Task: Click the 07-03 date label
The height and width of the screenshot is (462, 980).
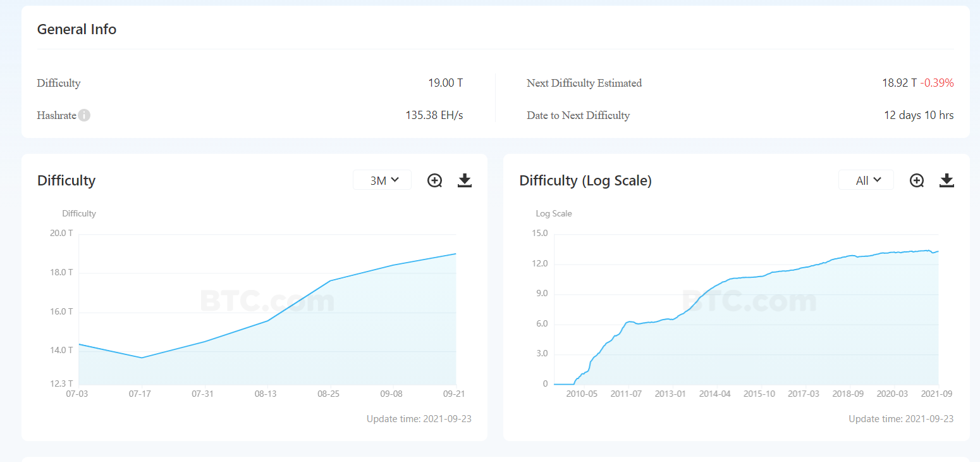Action: [77, 394]
